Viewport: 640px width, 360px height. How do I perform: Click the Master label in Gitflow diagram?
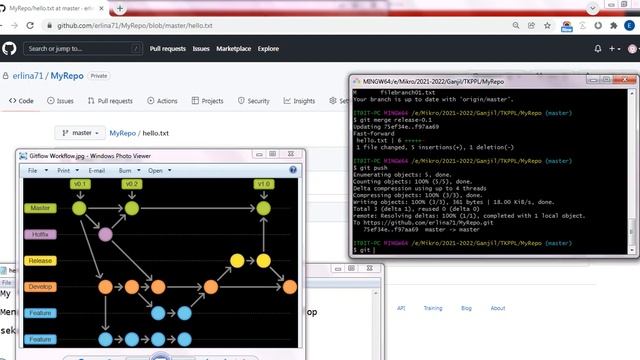(x=40, y=208)
